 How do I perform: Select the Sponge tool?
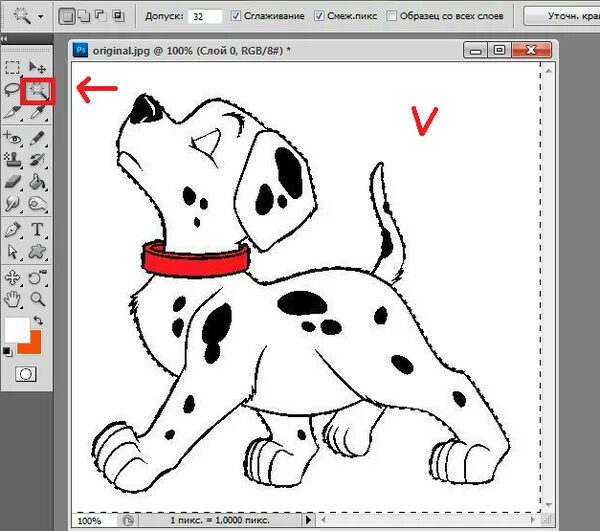click(38, 203)
